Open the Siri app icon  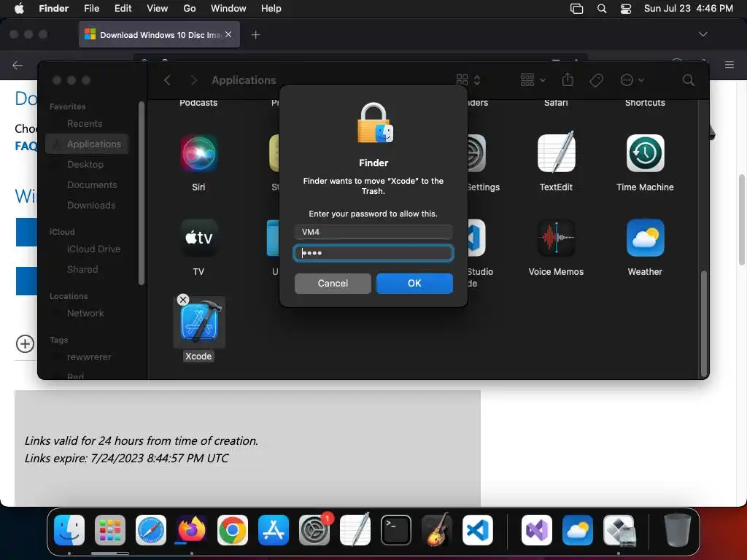pos(198,153)
